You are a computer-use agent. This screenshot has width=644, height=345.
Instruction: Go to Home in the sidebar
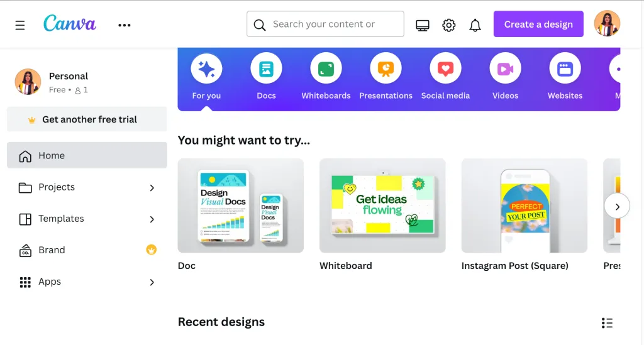87,155
